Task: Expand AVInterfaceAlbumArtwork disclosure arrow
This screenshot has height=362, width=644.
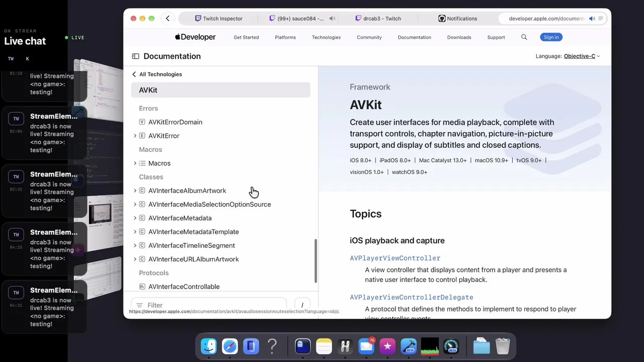Action: click(x=135, y=191)
